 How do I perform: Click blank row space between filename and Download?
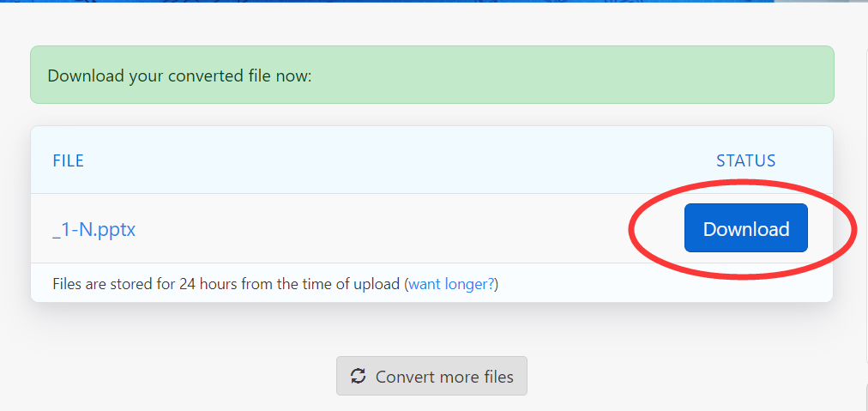[x=382, y=228]
